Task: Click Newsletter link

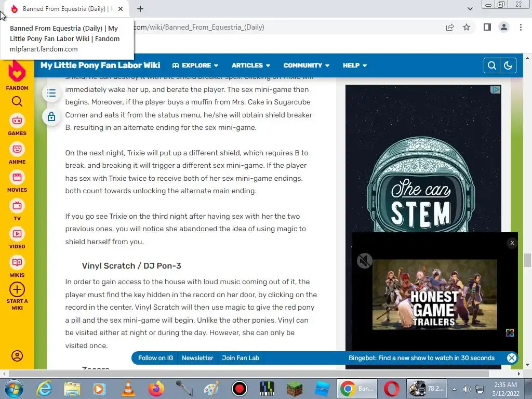Action: (197, 358)
